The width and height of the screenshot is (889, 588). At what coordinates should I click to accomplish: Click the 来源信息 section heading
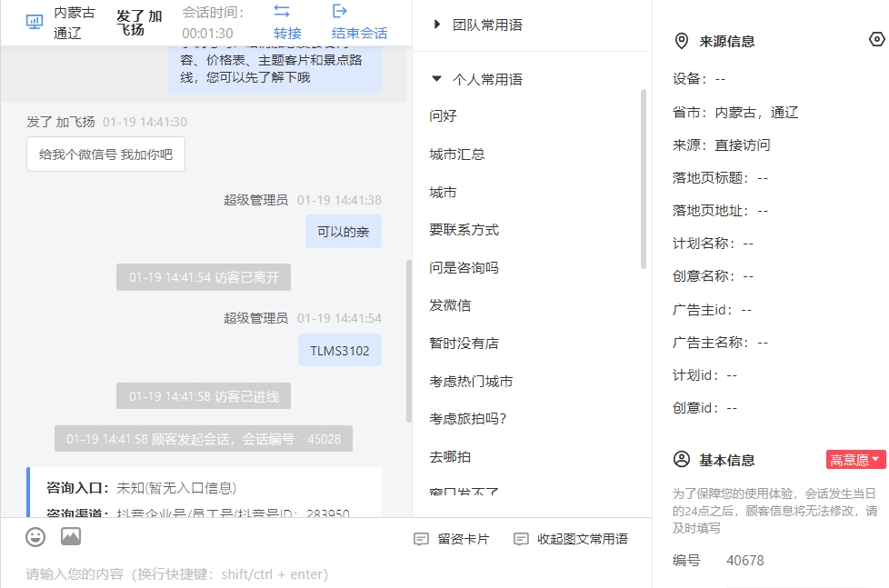click(727, 42)
